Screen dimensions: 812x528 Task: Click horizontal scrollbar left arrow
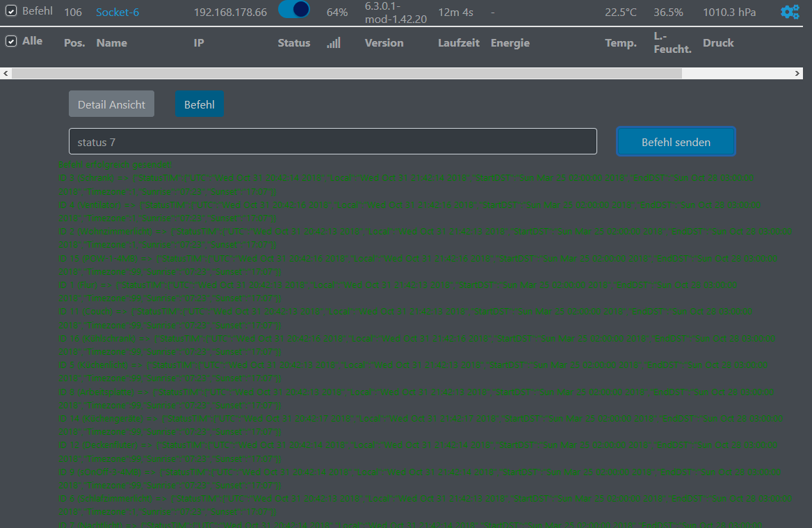tap(6, 74)
